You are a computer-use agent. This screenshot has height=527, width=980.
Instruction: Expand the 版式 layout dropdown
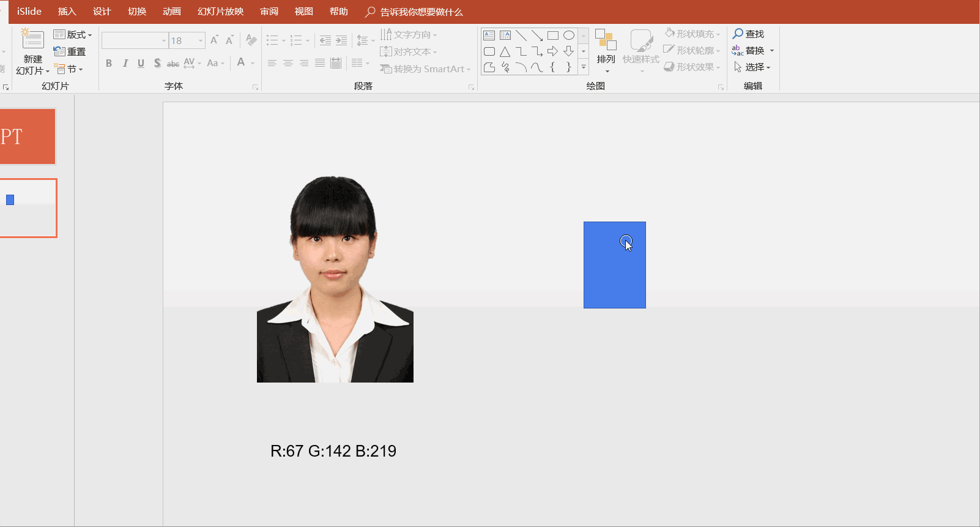(89, 35)
